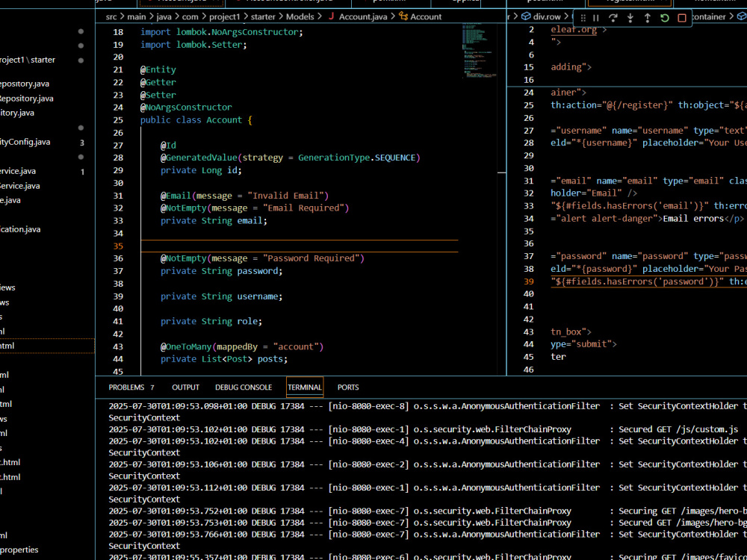Open the main breadcrumb segment
Viewport: 747px width, 560px height.
[136, 16]
